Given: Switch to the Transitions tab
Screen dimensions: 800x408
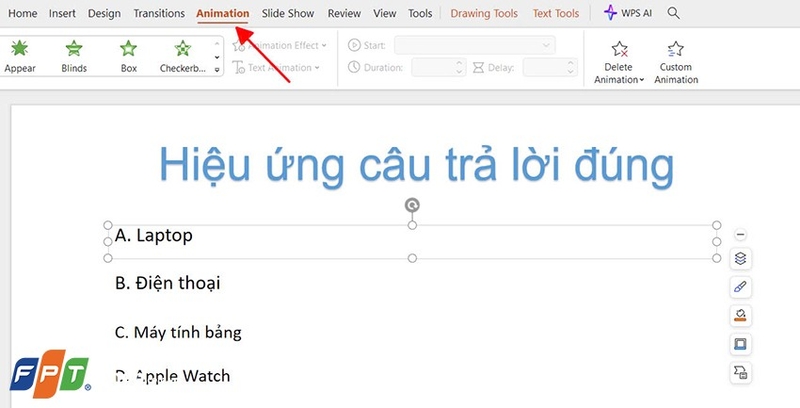Looking at the screenshot, I should 159,13.
